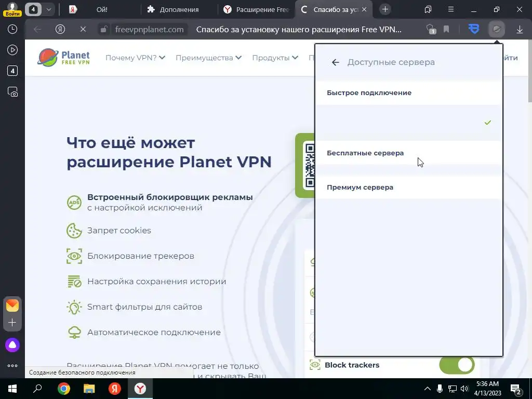The image size is (532, 399).
Task: Open a new tab with plus button
Action: click(385, 9)
